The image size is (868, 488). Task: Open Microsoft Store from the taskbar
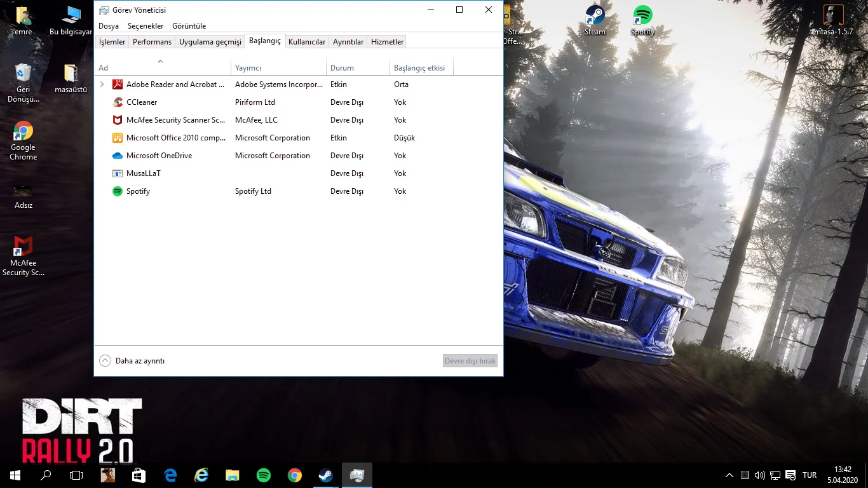pyautogui.click(x=139, y=475)
